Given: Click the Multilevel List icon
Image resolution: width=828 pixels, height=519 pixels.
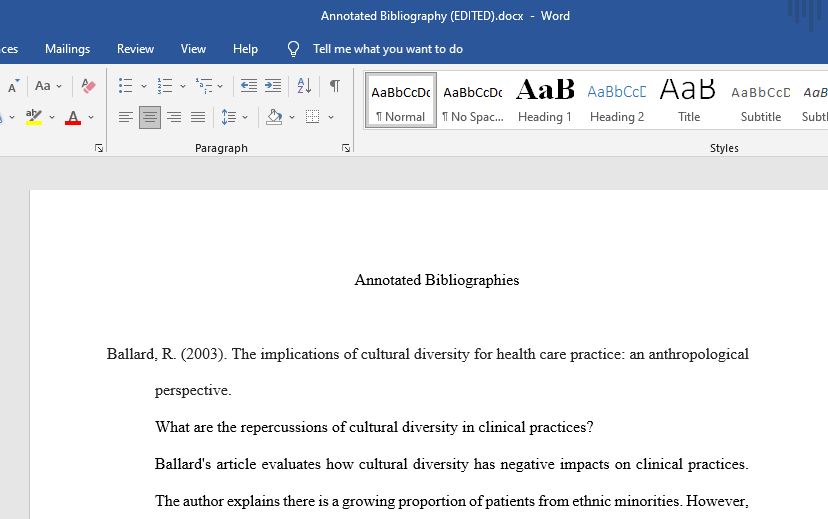Looking at the screenshot, I should coord(204,86).
